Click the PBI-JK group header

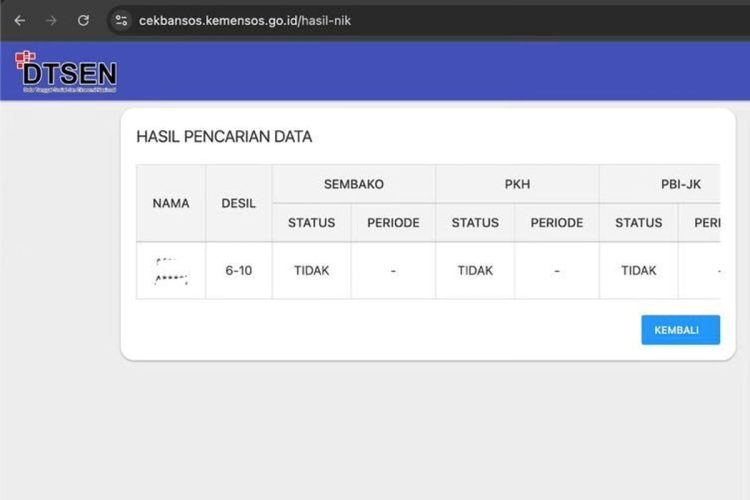[660, 184]
